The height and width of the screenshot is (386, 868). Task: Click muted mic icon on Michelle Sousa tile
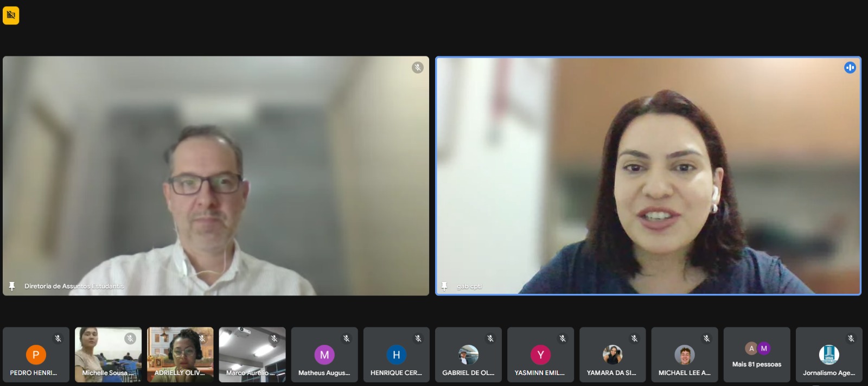pos(130,338)
